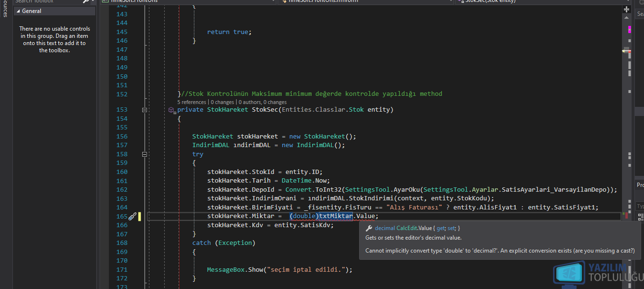Viewport: 644px width, 289px height.
Task: Click the "Alış Faturası" string literal
Action: point(414,208)
